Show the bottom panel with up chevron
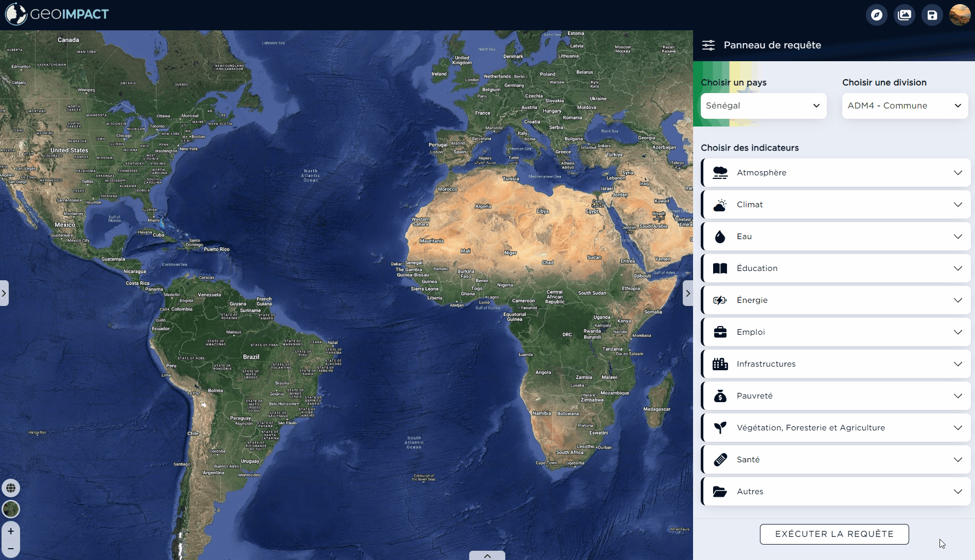 click(487, 555)
